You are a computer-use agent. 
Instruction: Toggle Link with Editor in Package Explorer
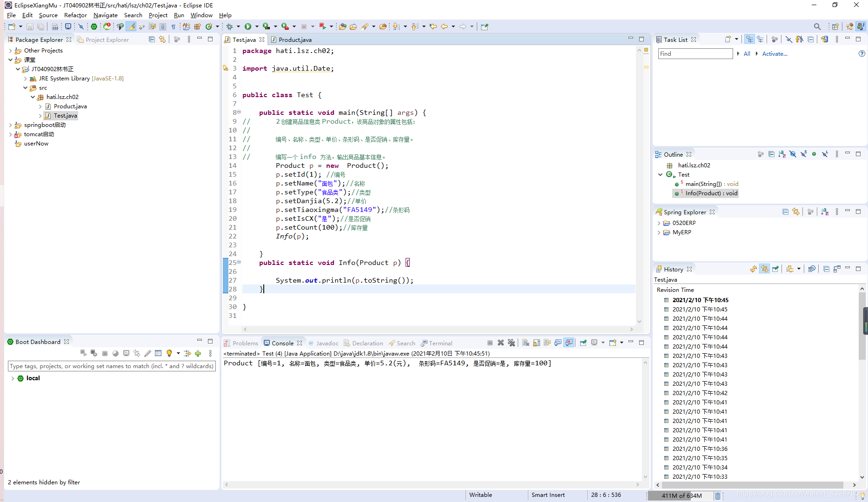[x=162, y=40]
